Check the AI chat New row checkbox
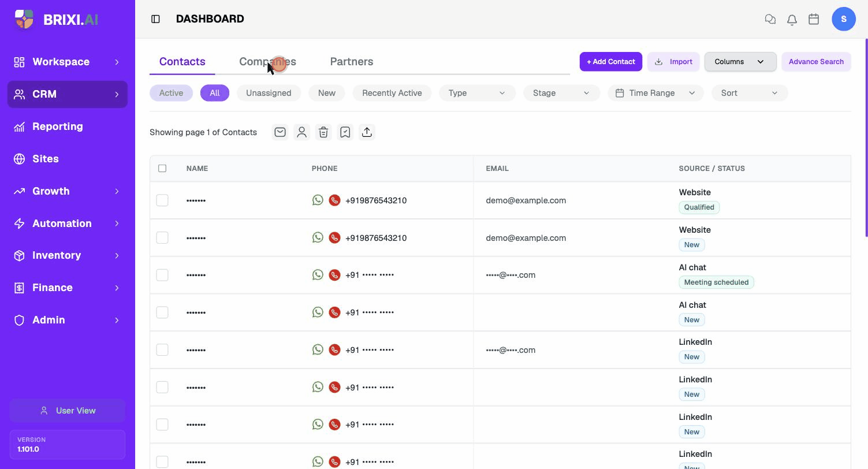 click(x=162, y=312)
